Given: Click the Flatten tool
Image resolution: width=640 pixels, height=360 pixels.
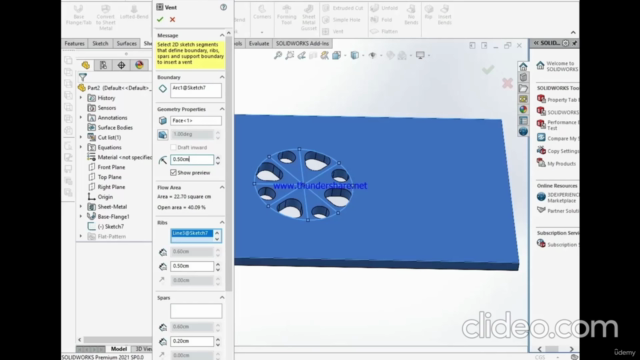Looking at the screenshot, I should tap(384, 31).
